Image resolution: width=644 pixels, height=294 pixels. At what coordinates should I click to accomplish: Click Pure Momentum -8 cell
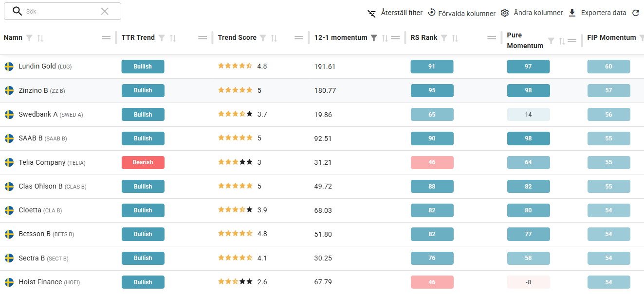coord(528,282)
